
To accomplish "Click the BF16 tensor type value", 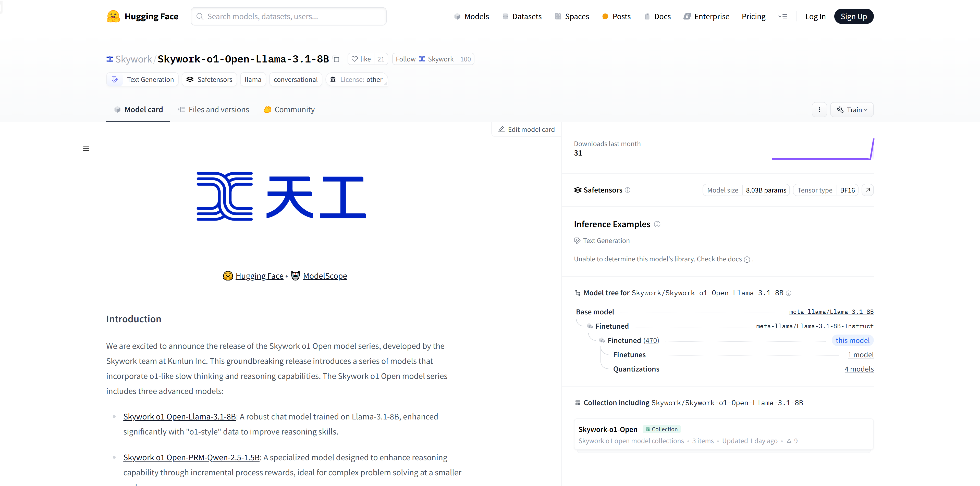I will tap(847, 190).
